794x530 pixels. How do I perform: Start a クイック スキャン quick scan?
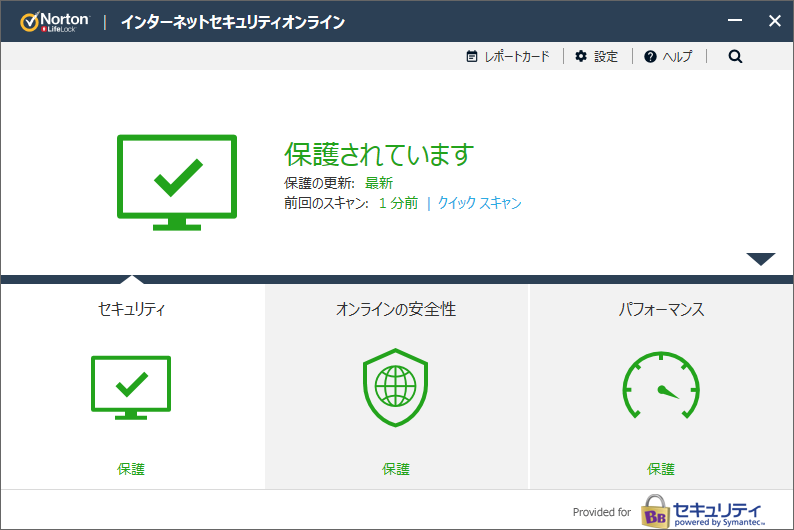479,203
